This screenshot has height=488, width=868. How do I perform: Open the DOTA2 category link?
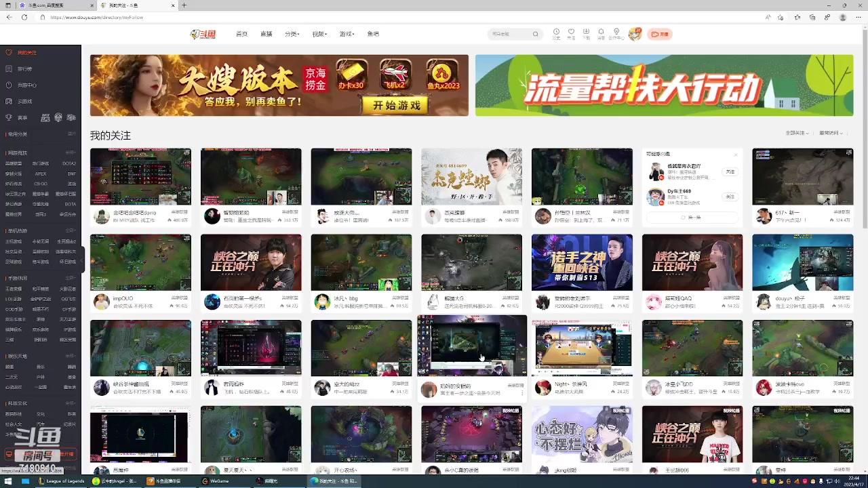pyautogui.click(x=69, y=163)
